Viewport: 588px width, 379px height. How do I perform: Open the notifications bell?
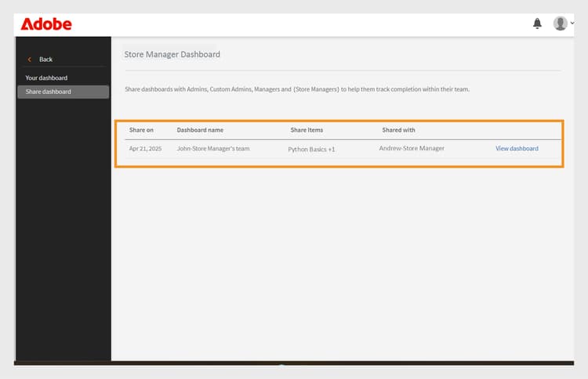click(x=537, y=23)
